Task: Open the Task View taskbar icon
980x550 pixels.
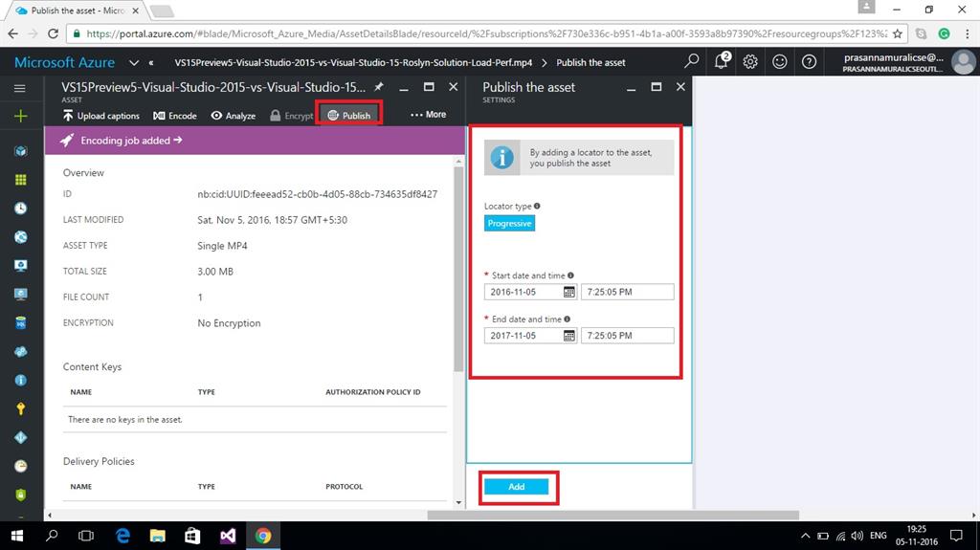Action: [x=86, y=536]
